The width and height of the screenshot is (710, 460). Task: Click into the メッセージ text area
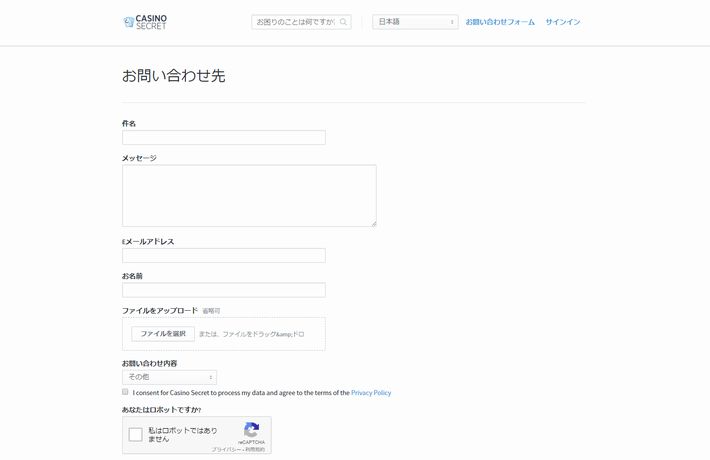249,196
